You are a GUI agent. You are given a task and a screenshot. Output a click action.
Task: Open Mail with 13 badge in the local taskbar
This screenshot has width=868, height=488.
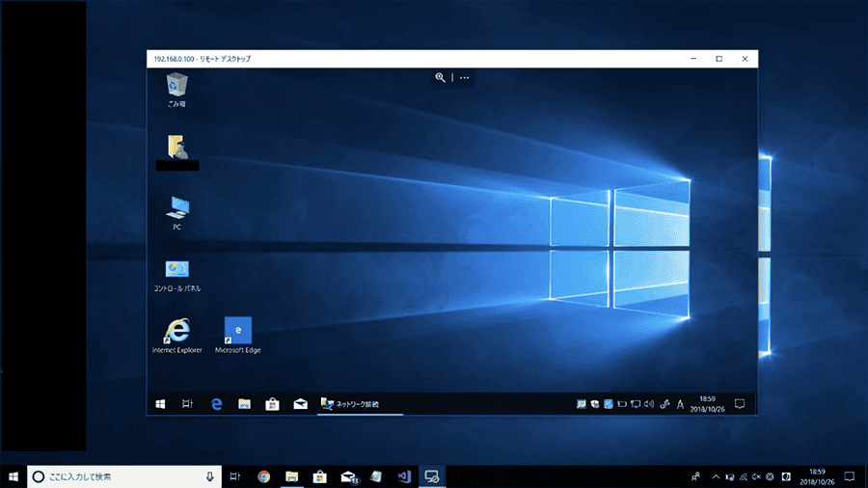pyautogui.click(x=349, y=476)
